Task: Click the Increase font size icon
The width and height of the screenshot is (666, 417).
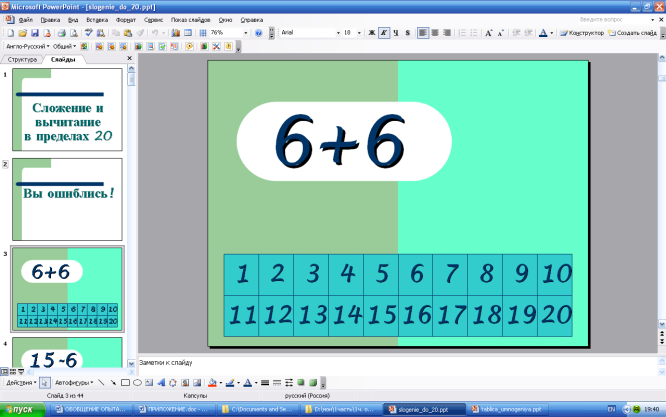Action: click(x=488, y=33)
